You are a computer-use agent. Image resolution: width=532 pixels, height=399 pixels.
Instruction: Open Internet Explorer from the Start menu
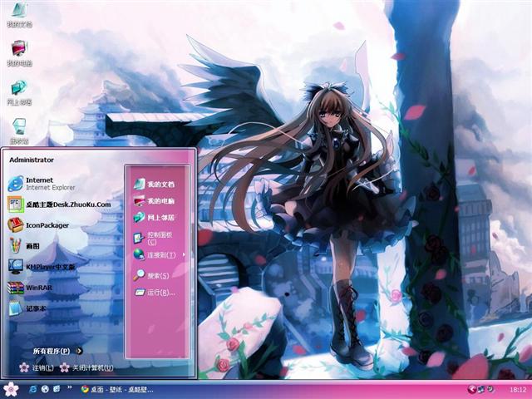pyautogui.click(x=40, y=184)
